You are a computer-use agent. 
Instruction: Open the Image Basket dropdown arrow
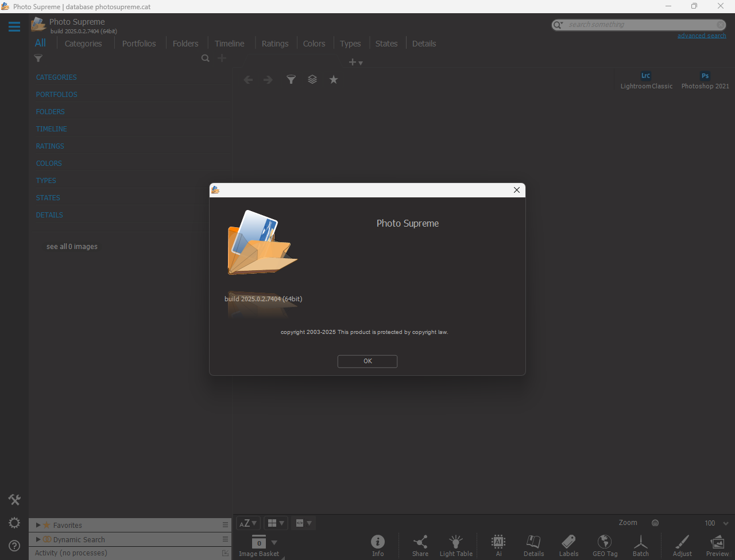(x=274, y=542)
